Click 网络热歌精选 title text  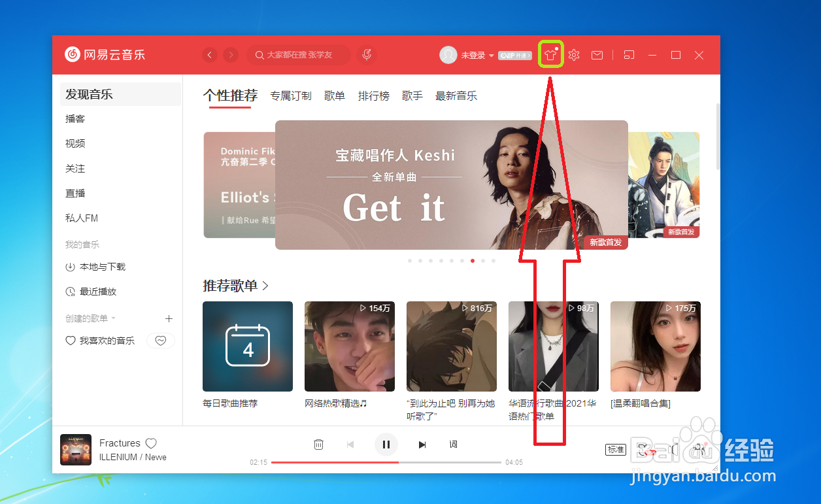(x=336, y=403)
